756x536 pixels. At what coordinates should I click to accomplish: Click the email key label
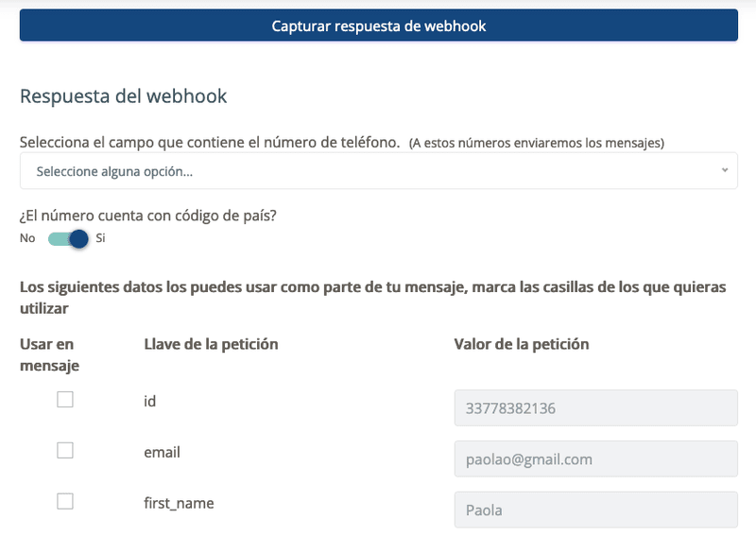tap(162, 452)
